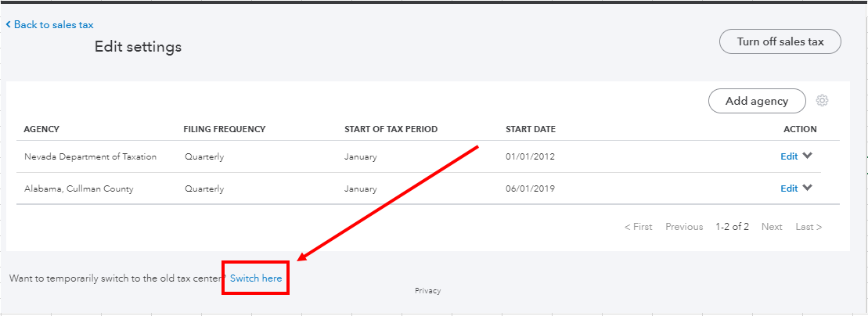868x316 pixels.
Task: Edit the Nevada Department of Taxation agency
Action: tap(788, 156)
